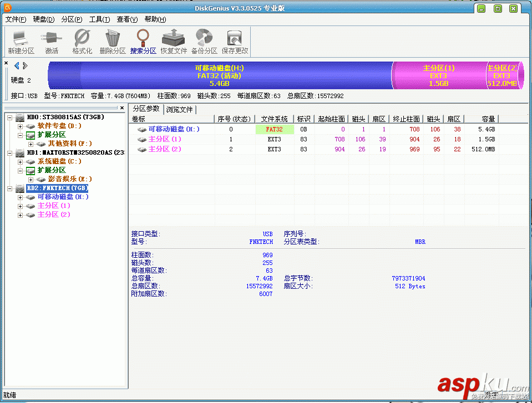Select the HD0 disk drive icon

click(20, 118)
